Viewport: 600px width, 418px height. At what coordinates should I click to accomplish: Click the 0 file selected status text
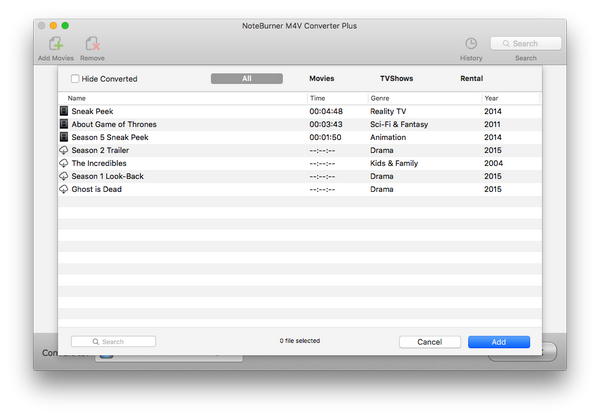point(300,341)
